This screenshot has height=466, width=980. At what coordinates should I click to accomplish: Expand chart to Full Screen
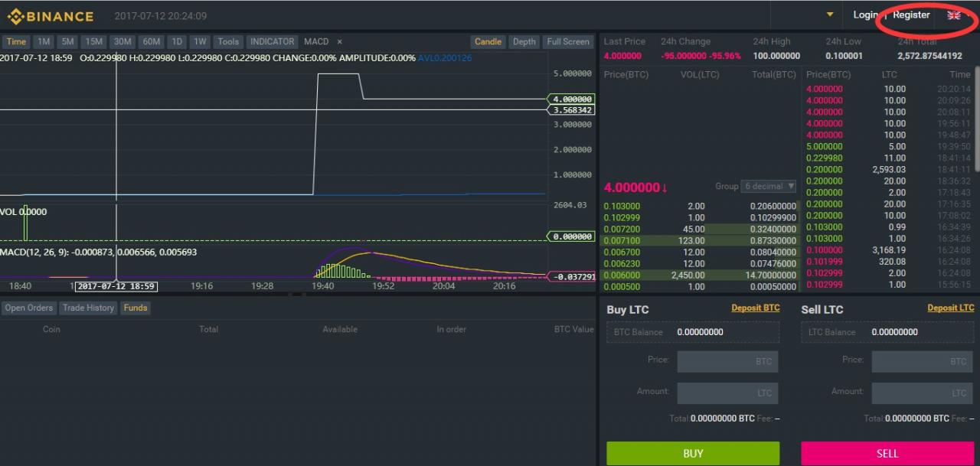pos(568,42)
